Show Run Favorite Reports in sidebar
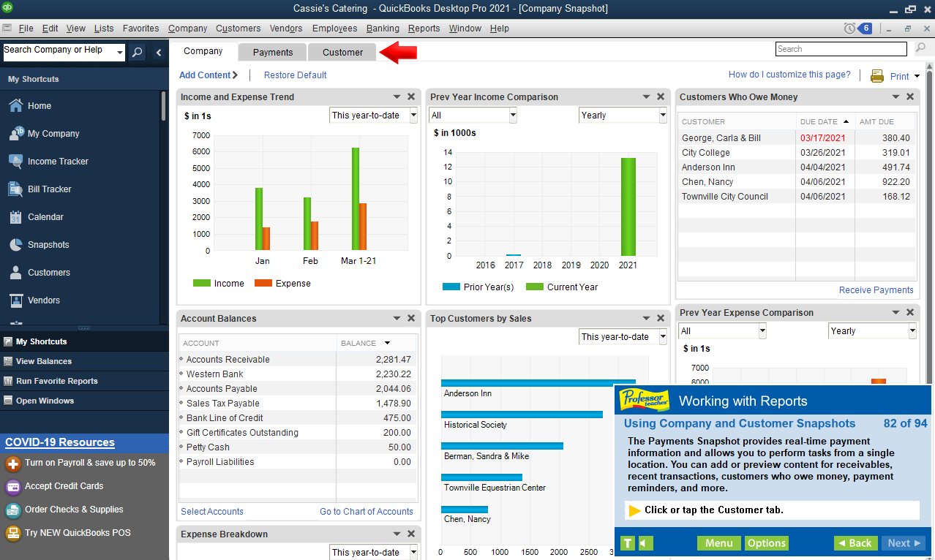This screenshot has height=560, width=935. coord(57,381)
